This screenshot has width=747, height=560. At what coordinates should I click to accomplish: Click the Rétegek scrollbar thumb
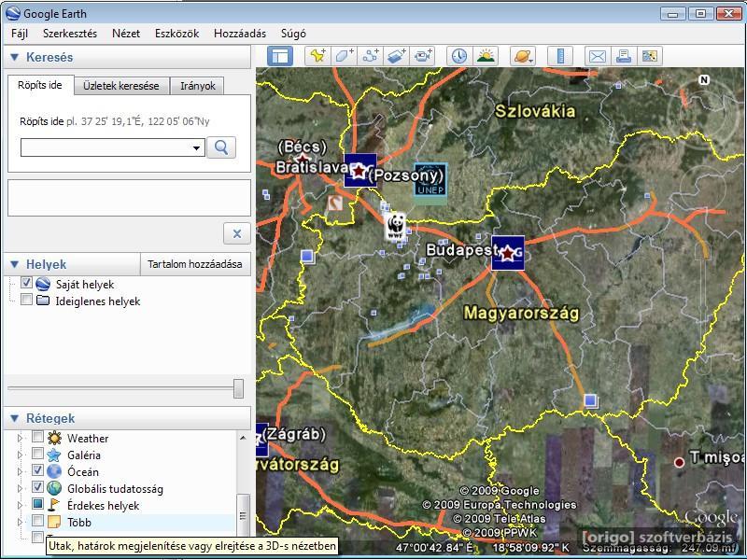(x=244, y=515)
